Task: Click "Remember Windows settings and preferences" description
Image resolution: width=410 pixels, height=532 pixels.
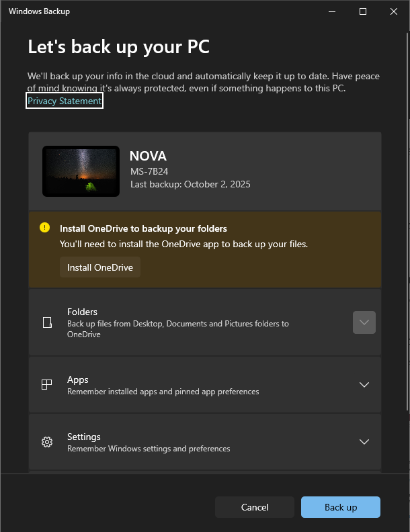Action: coord(149,449)
